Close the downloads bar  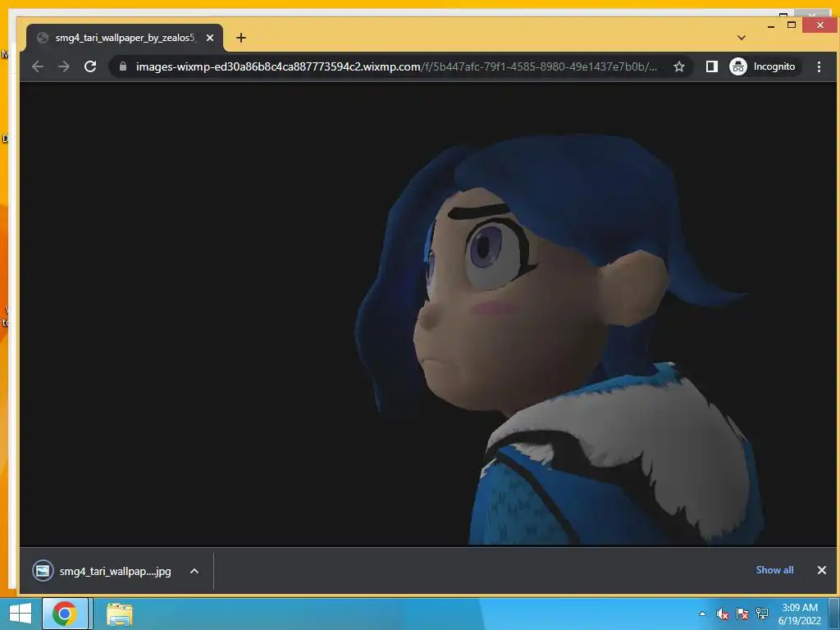coord(822,570)
